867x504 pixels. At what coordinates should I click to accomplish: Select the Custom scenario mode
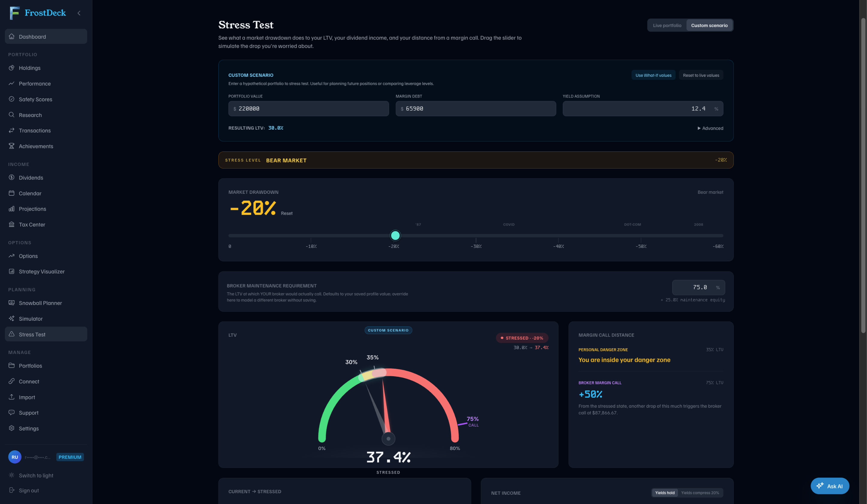pyautogui.click(x=709, y=25)
